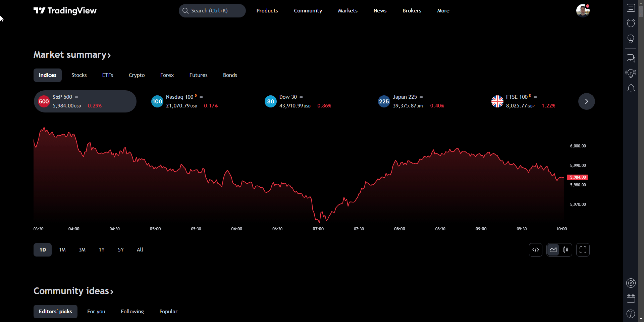Viewport: 644px width, 322px height.
Task: Switch to the Indices tab
Action: coord(48,75)
